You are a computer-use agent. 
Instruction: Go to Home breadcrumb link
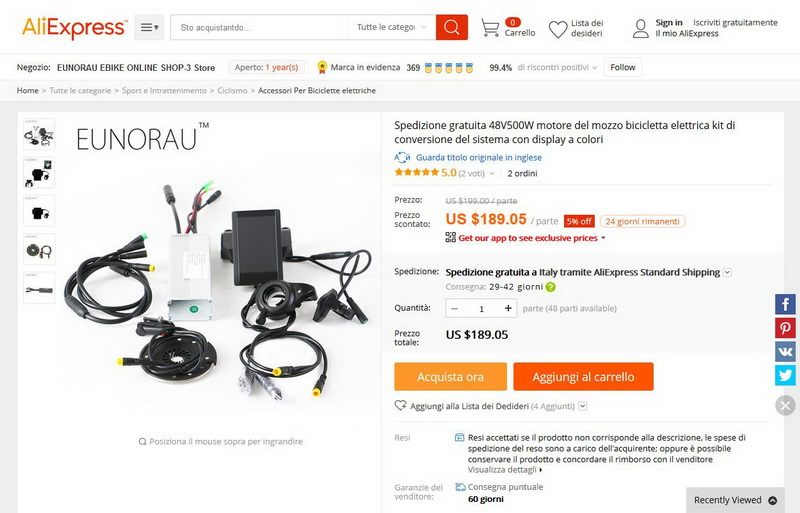[28, 90]
